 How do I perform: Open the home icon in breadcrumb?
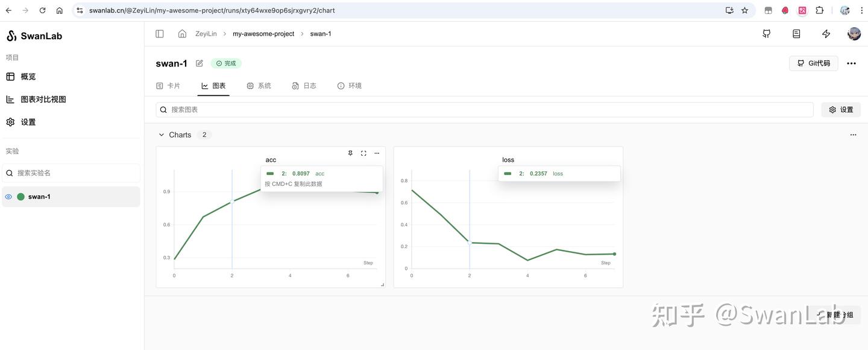182,34
